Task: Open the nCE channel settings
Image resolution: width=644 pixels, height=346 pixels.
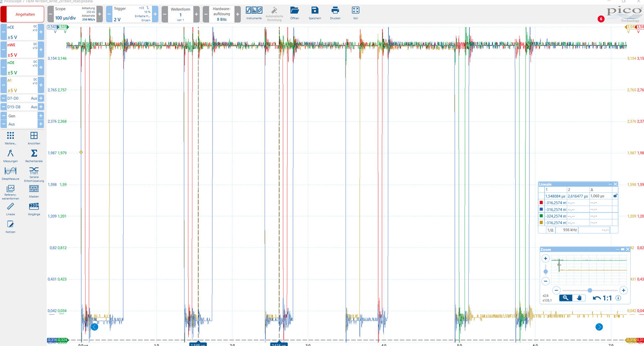Action: (22, 32)
